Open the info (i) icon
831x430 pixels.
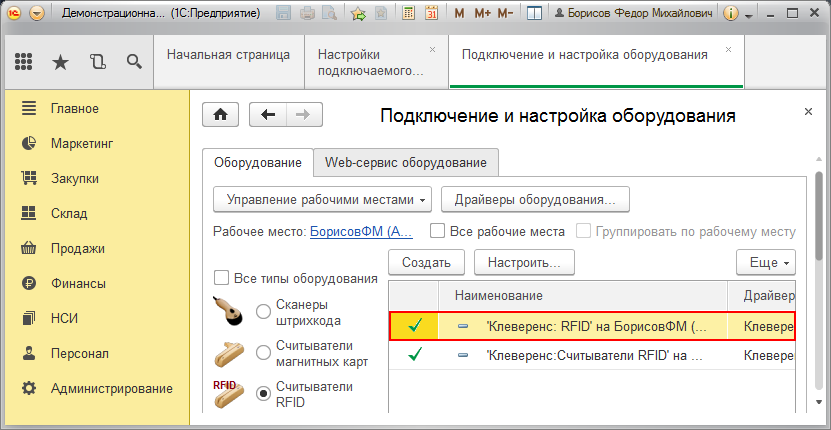[731, 14]
